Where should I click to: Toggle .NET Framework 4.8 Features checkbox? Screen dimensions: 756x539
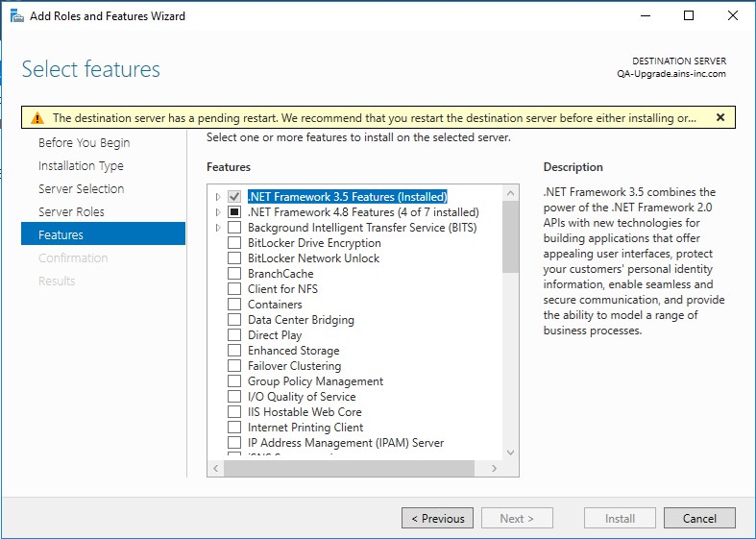pos(234,212)
